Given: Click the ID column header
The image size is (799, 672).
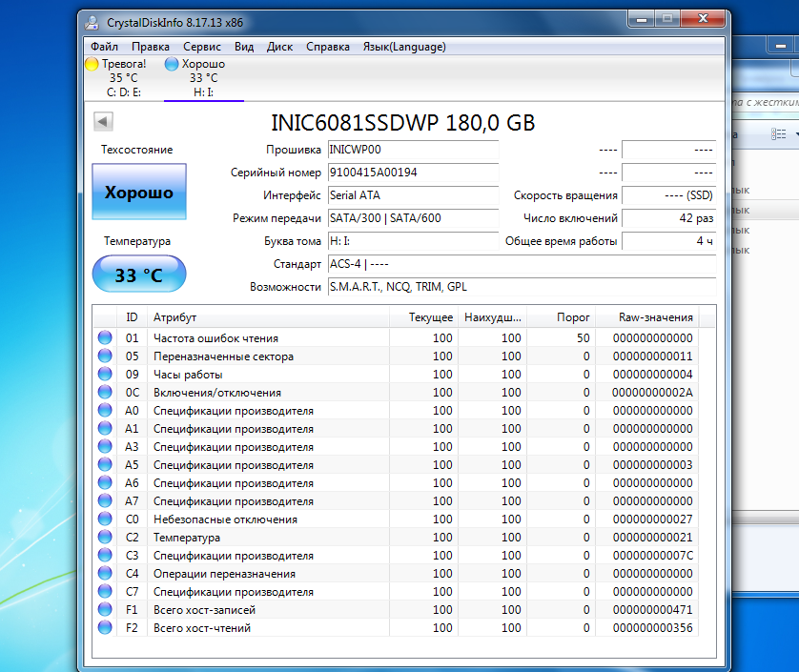Looking at the screenshot, I should (x=132, y=317).
